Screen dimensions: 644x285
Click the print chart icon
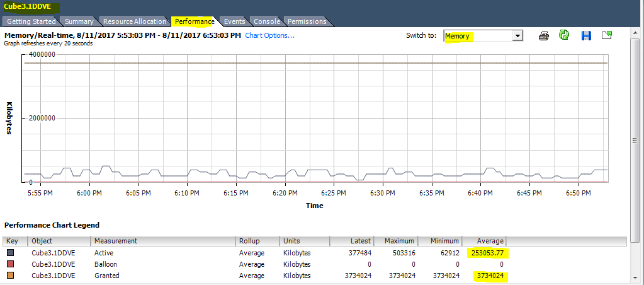[544, 36]
